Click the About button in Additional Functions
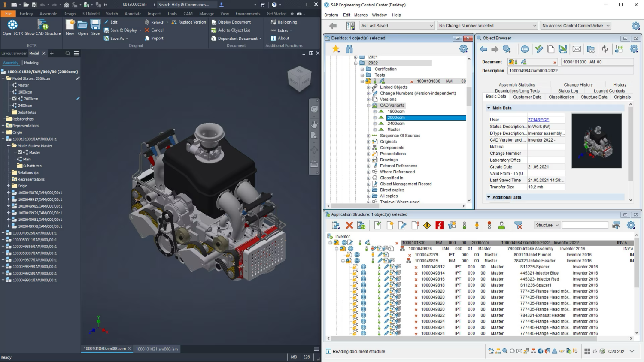 pyautogui.click(x=280, y=38)
